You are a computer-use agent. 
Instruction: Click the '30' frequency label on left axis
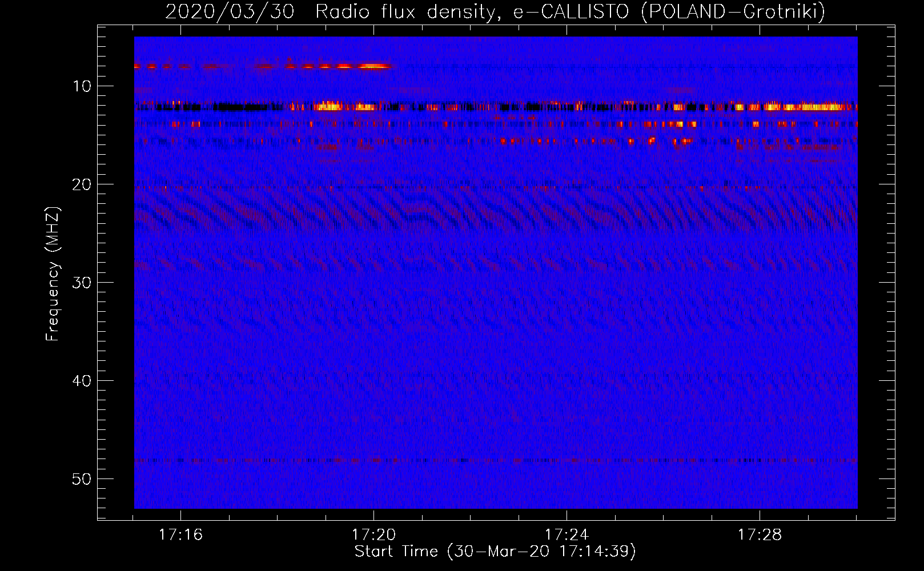pyautogui.click(x=82, y=283)
